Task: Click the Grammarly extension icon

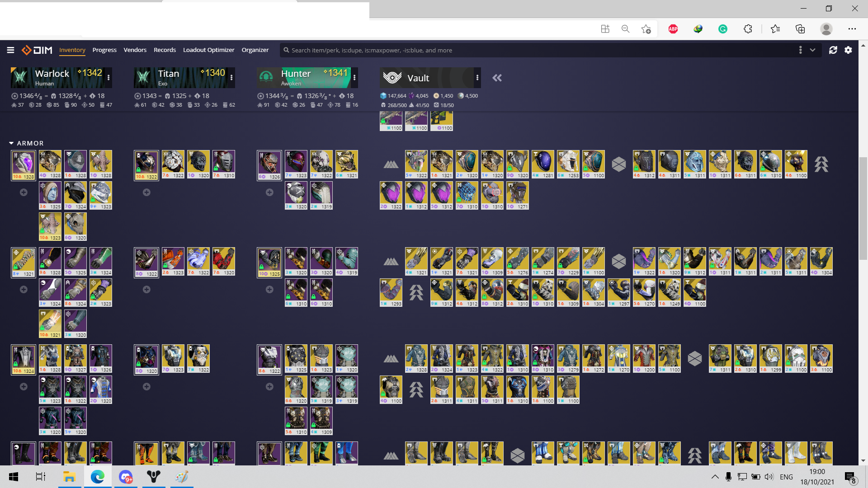Action: [x=722, y=29]
